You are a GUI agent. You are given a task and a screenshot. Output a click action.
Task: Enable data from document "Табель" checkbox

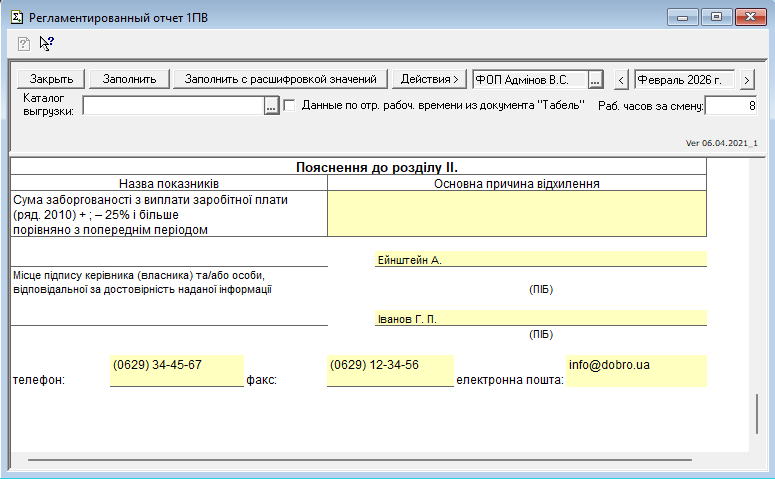290,105
